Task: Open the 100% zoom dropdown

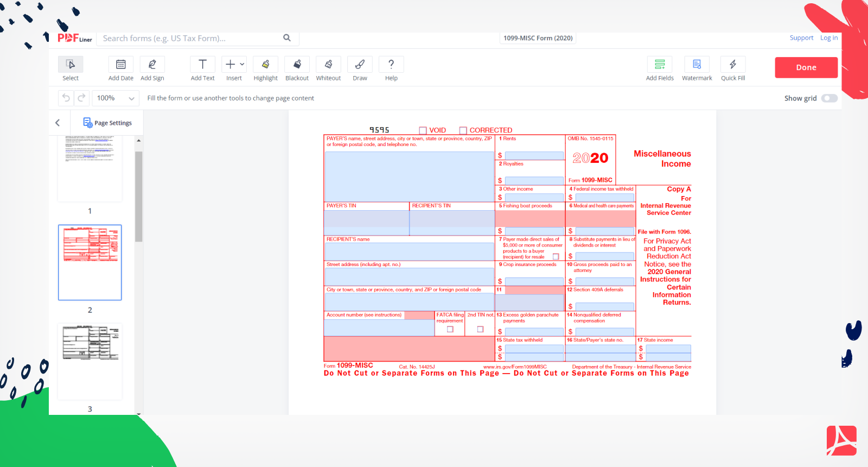Action: 115,98
